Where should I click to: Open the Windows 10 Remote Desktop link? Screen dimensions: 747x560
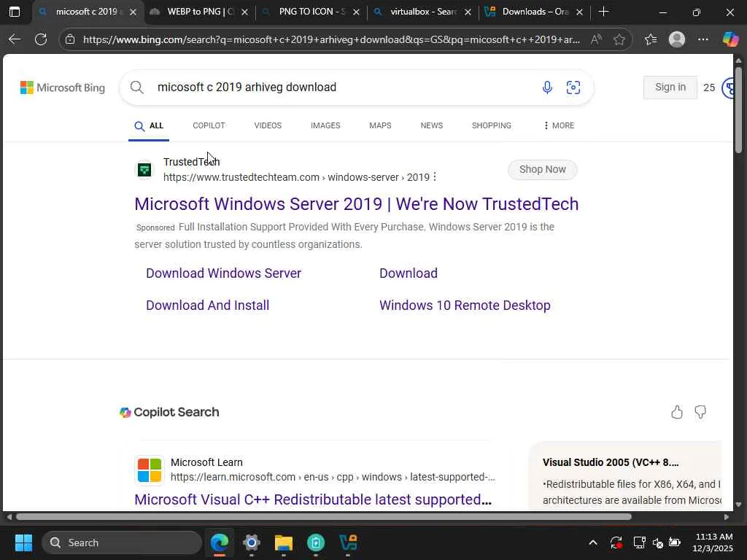pos(465,306)
